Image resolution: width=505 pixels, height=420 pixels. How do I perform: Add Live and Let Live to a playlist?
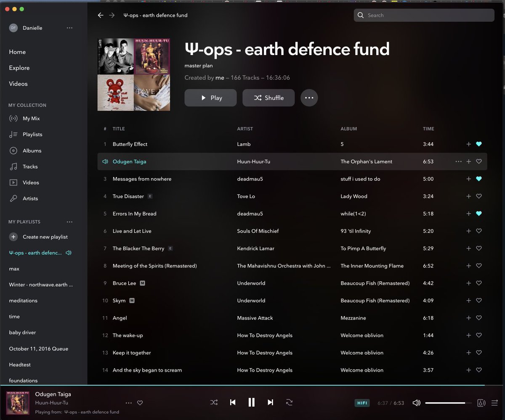pos(468,231)
